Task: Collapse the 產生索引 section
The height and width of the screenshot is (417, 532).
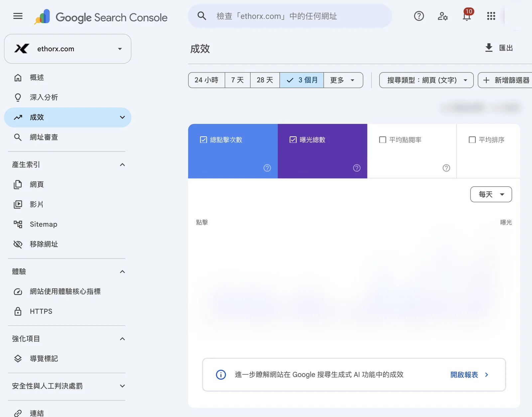Action: point(122,165)
